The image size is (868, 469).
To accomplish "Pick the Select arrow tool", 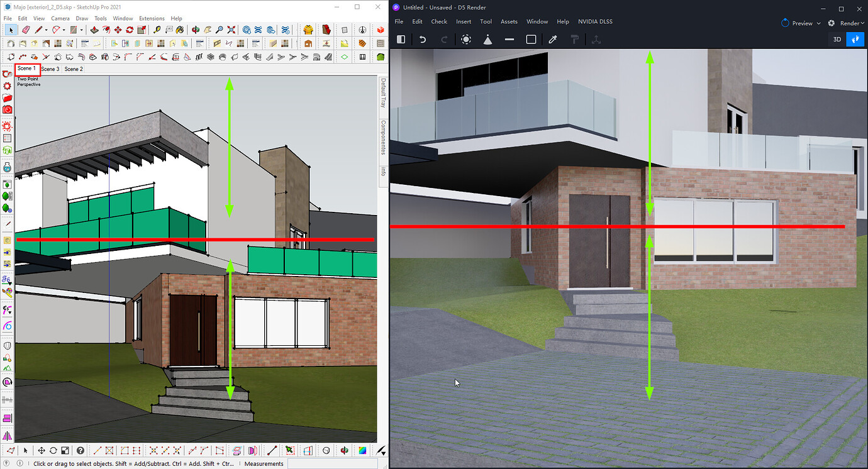I will tap(11, 30).
